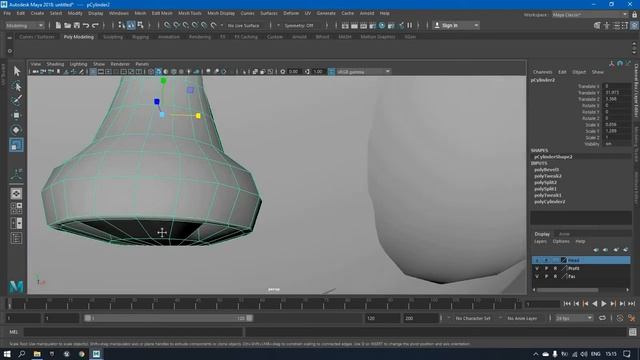Open the 24 fps frame rate dropdown

pyautogui.click(x=574, y=318)
